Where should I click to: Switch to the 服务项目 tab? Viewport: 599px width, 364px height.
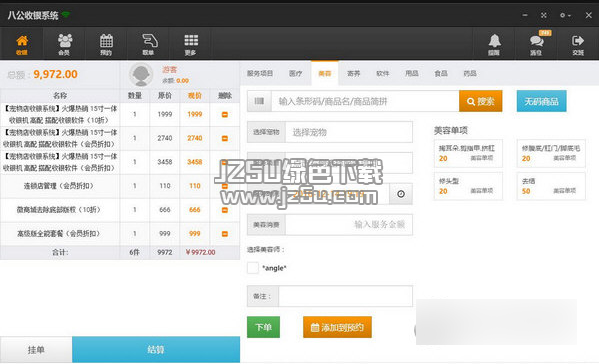tap(260, 73)
